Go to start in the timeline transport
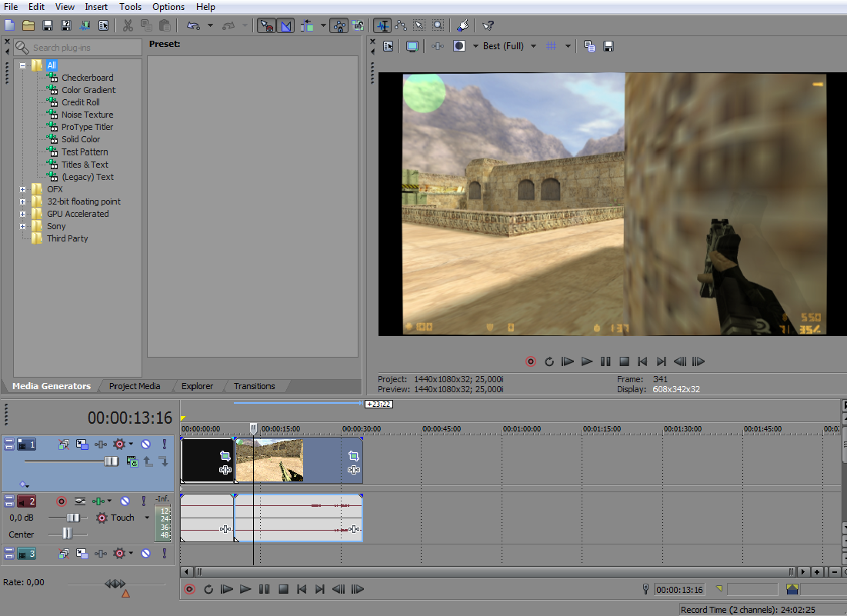847x616 pixels. point(302,590)
